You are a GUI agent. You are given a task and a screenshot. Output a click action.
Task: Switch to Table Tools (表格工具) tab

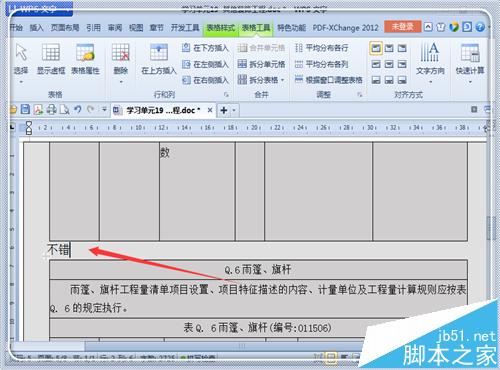(x=256, y=27)
